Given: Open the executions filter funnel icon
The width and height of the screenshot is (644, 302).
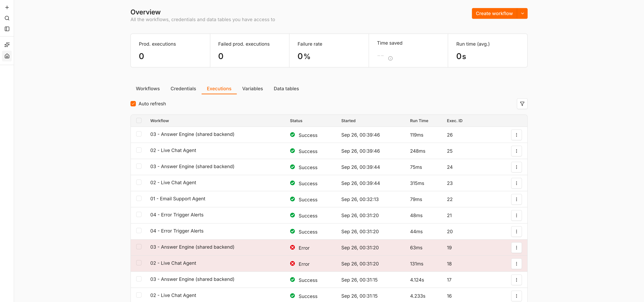Looking at the screenshot, I should [x=522, y=104].
